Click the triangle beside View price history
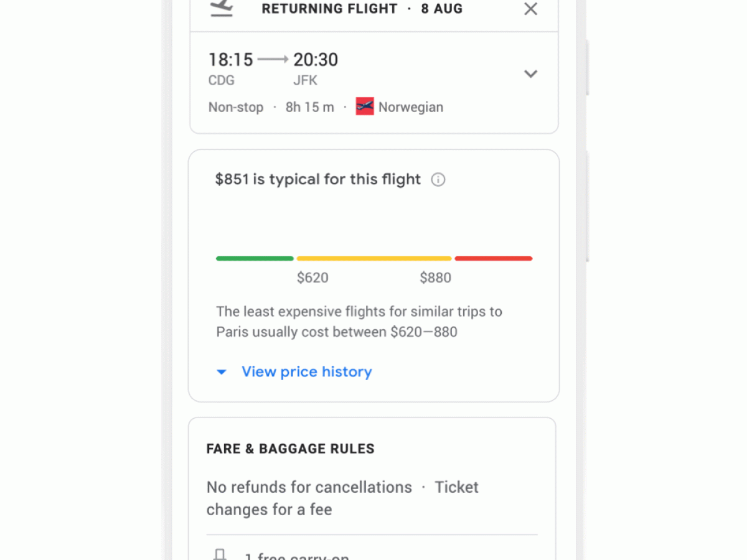 coord(221,372)
